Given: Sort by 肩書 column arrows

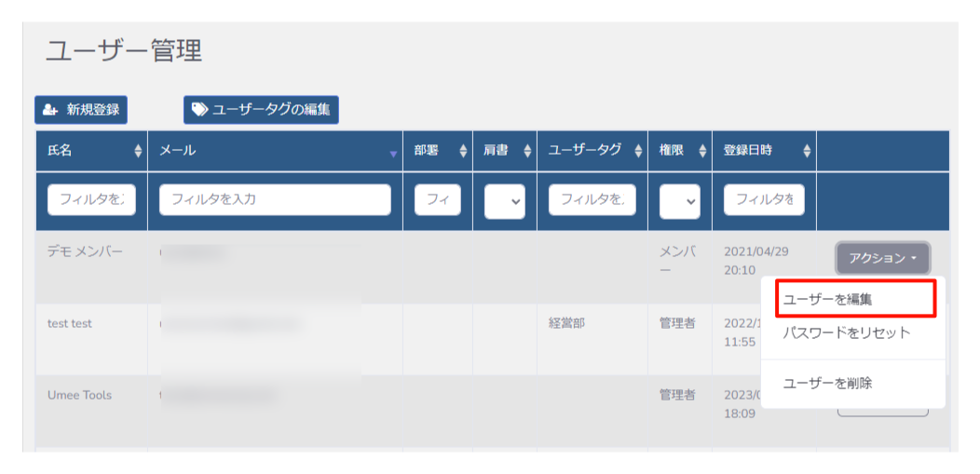Looking at the screenshot, I should tap(527, 151).
